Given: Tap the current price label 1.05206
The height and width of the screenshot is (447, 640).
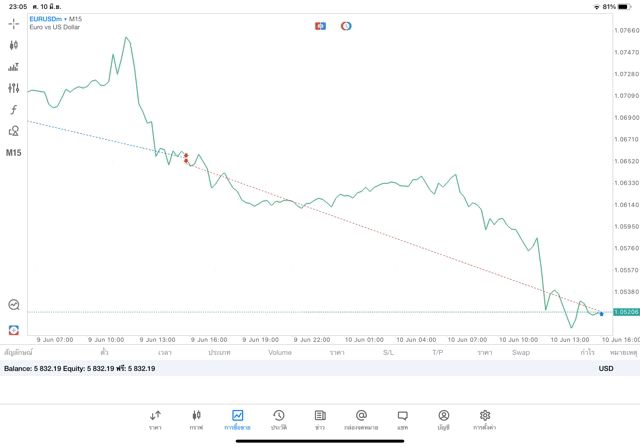Looking at the screenshot, I should (626, 312).
